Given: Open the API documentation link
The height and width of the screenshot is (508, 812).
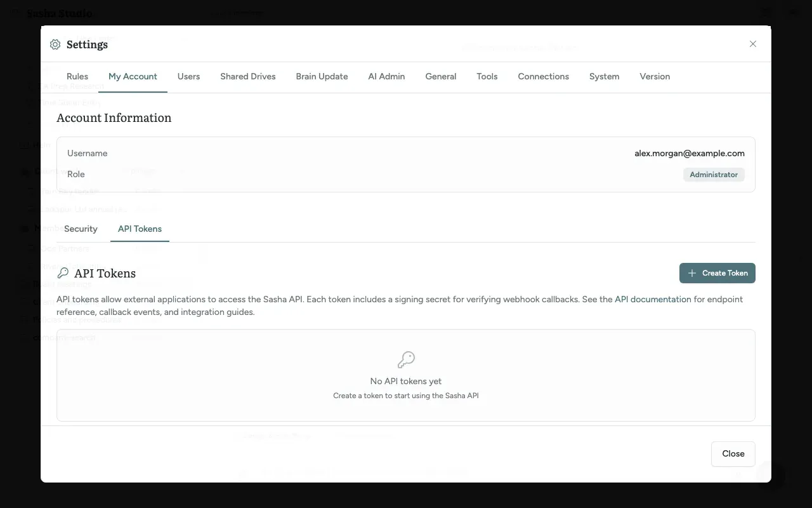Looking at the screenshot, I should click(x=653, y=299).
